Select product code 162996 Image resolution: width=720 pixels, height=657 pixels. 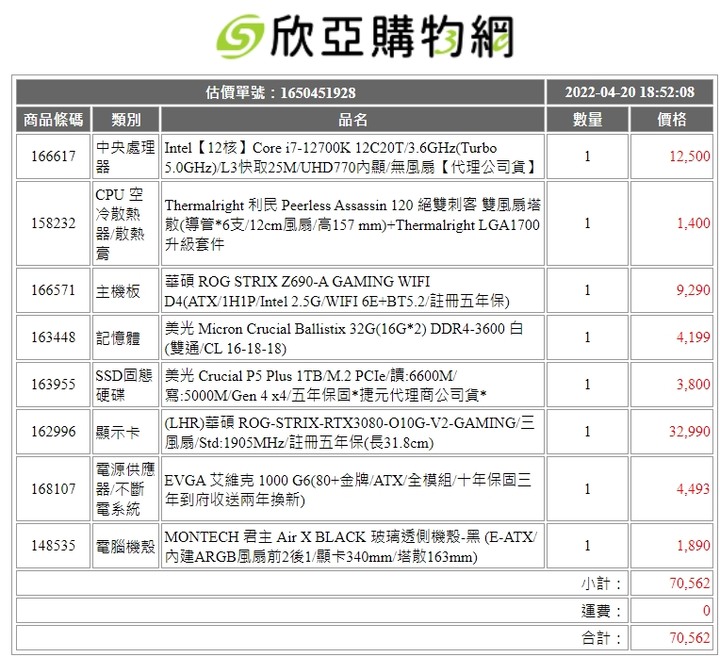coord(53,432)
